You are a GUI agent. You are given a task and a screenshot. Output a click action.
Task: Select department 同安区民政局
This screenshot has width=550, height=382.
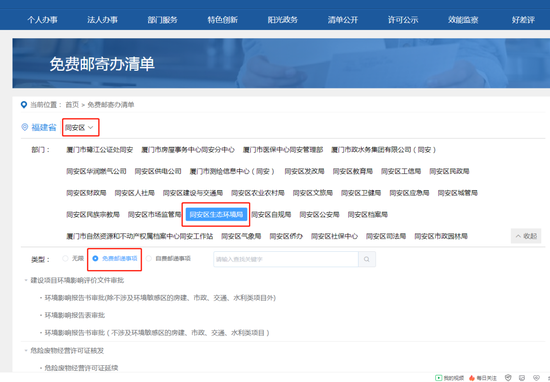pos(449,171)
